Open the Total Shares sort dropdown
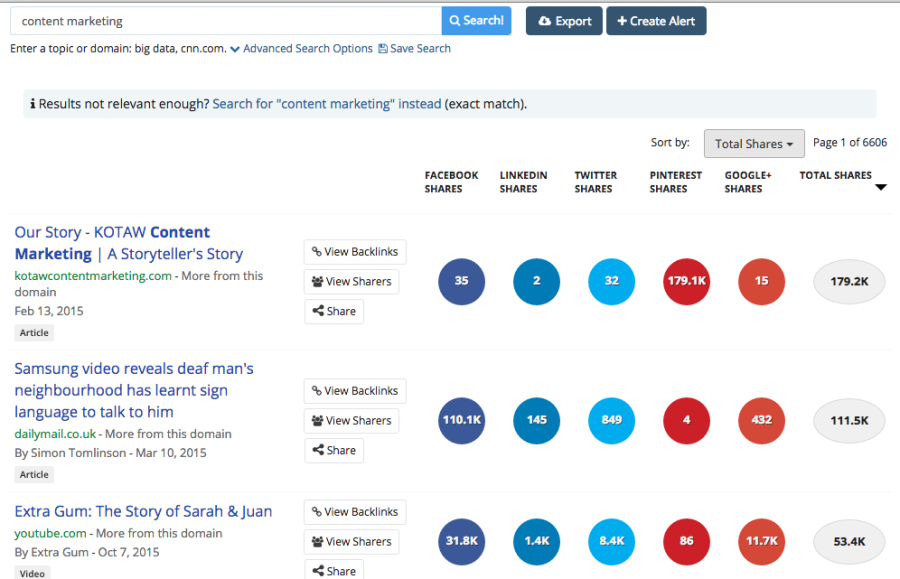The image size is (900, 579). coord(754,144)
